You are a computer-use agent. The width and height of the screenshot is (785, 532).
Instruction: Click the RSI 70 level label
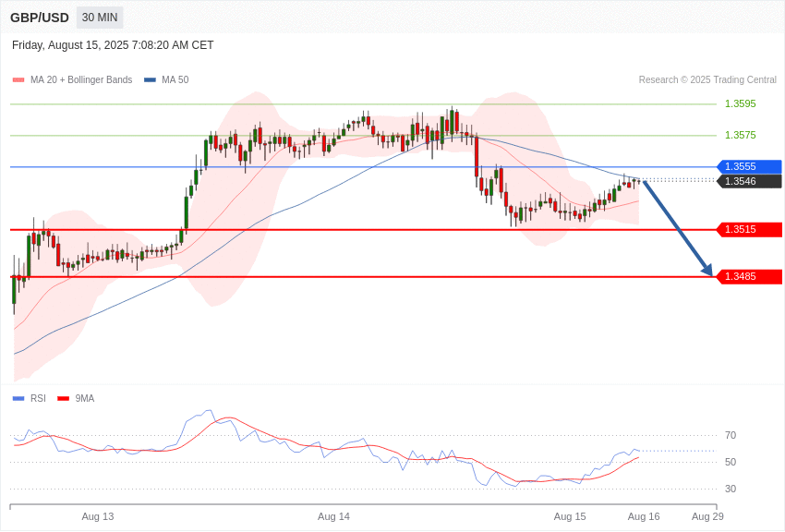[731, 435]
